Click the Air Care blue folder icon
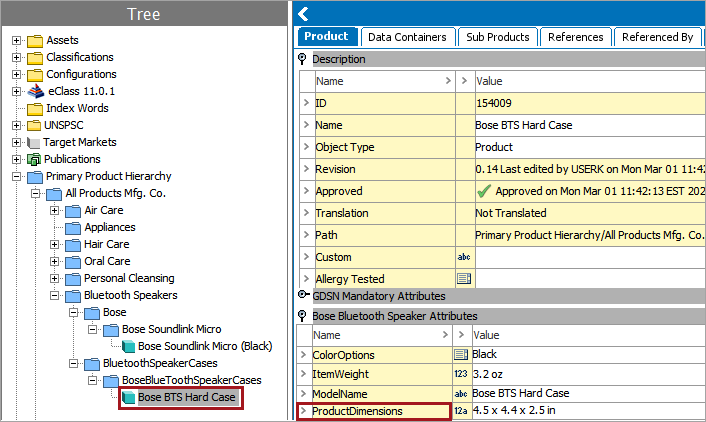The height and width of the screenshot is (422, 706). (73, 211)
